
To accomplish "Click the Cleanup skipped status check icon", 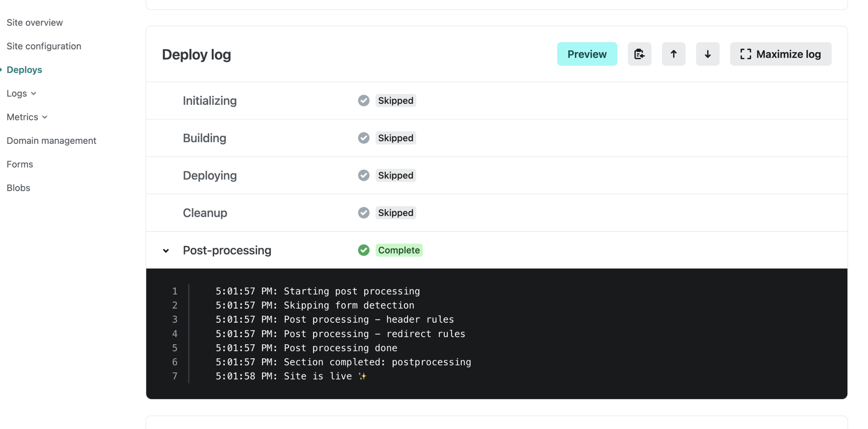I will (363, 213).
